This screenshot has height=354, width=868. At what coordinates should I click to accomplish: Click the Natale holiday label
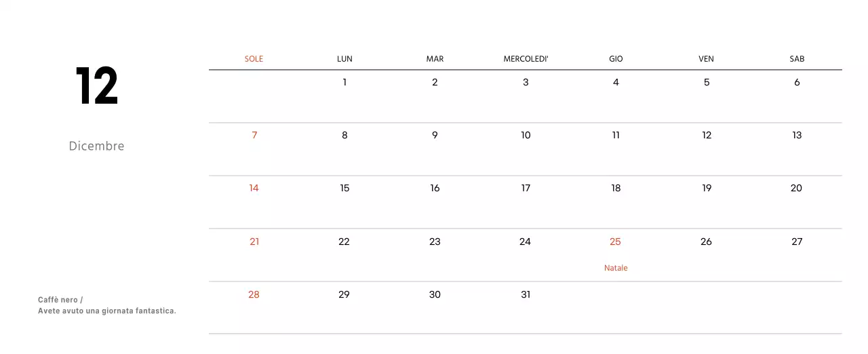[x=616, y=268]
